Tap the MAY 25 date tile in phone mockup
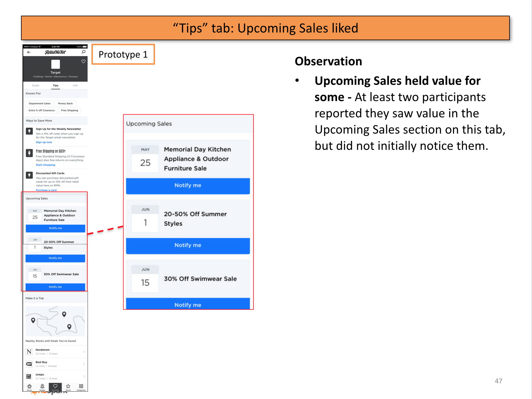This screenshot has height=399, width=532. coord(35,215)
